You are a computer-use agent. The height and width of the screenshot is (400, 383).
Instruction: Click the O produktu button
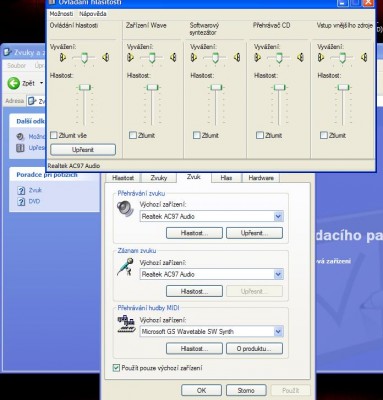tap(254, 349)
